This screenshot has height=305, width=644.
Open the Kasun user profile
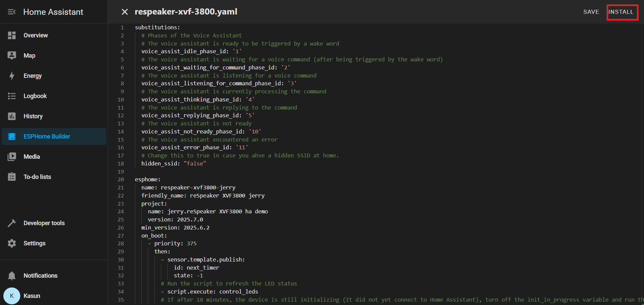tap(54, 296)
